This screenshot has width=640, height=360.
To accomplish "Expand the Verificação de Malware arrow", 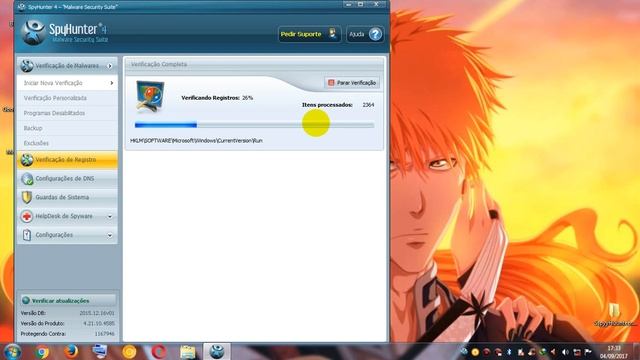I will 109,66.
